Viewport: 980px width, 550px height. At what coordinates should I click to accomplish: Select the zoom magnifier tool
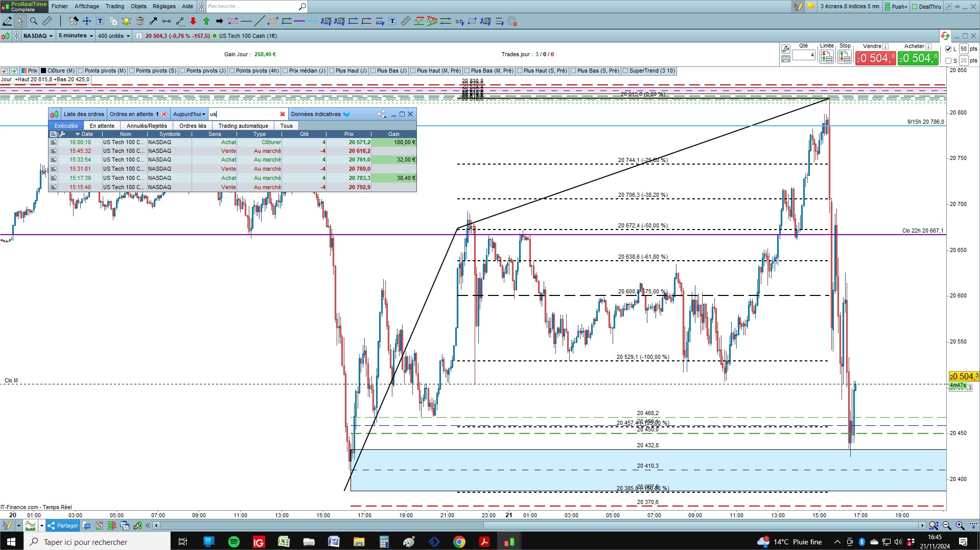pyautogui.click(x=34, y=21)
